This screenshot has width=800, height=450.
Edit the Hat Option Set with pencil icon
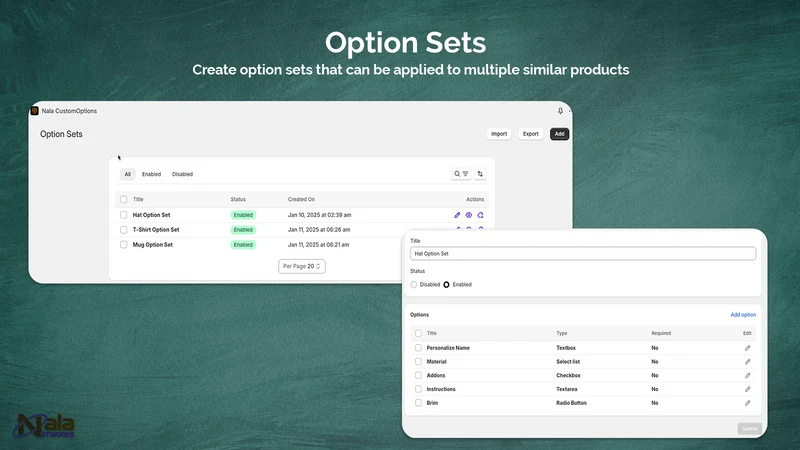pos(457,215)
